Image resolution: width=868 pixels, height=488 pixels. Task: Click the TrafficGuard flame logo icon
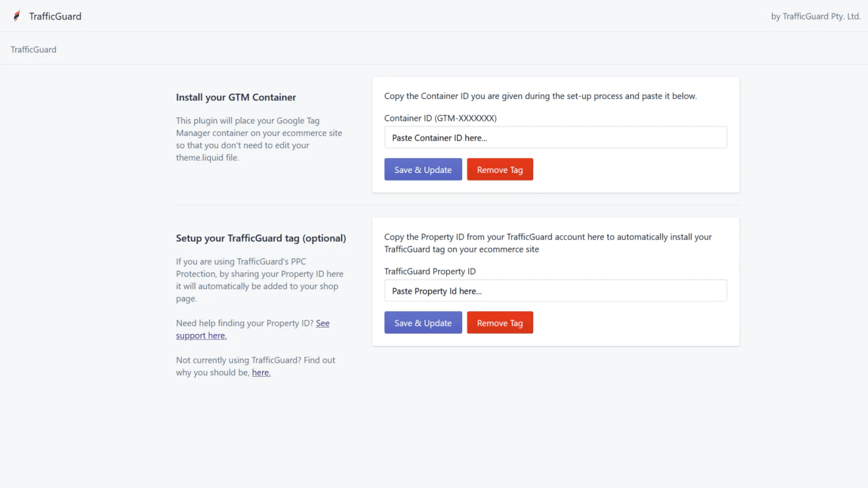17,16
